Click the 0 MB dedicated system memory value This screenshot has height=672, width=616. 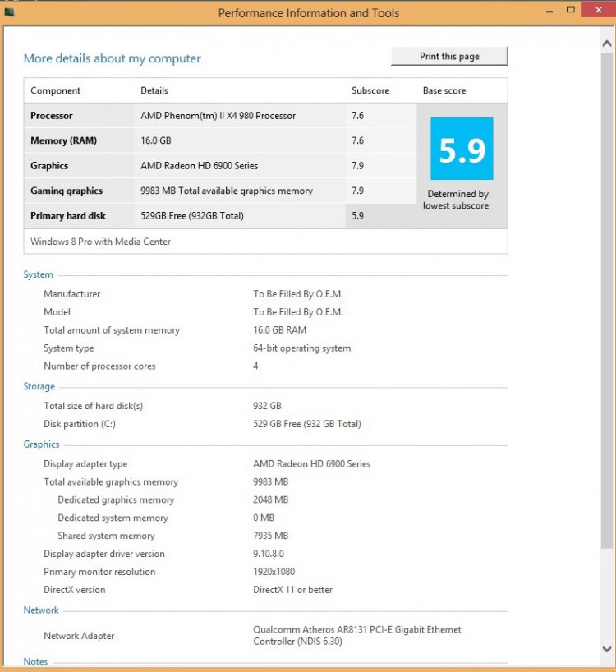coord(264,518)
